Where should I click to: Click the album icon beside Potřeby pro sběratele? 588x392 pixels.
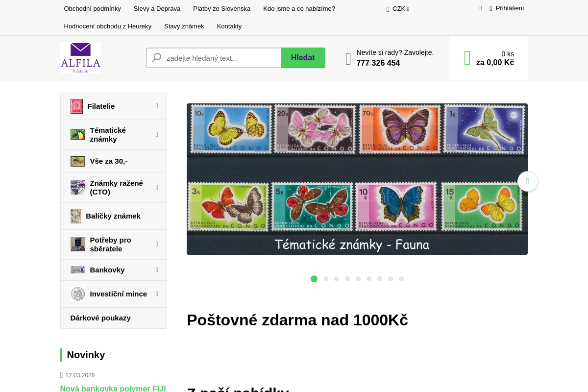(x=78, y=245)
